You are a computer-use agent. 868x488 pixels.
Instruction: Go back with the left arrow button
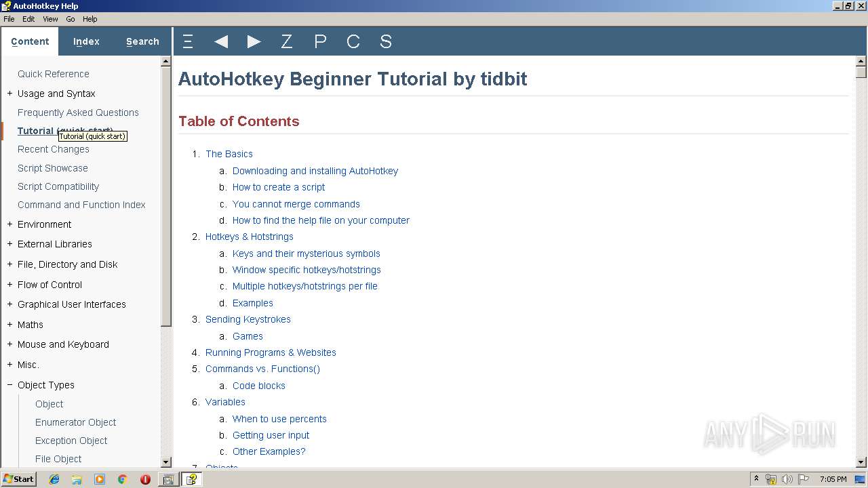221,41
